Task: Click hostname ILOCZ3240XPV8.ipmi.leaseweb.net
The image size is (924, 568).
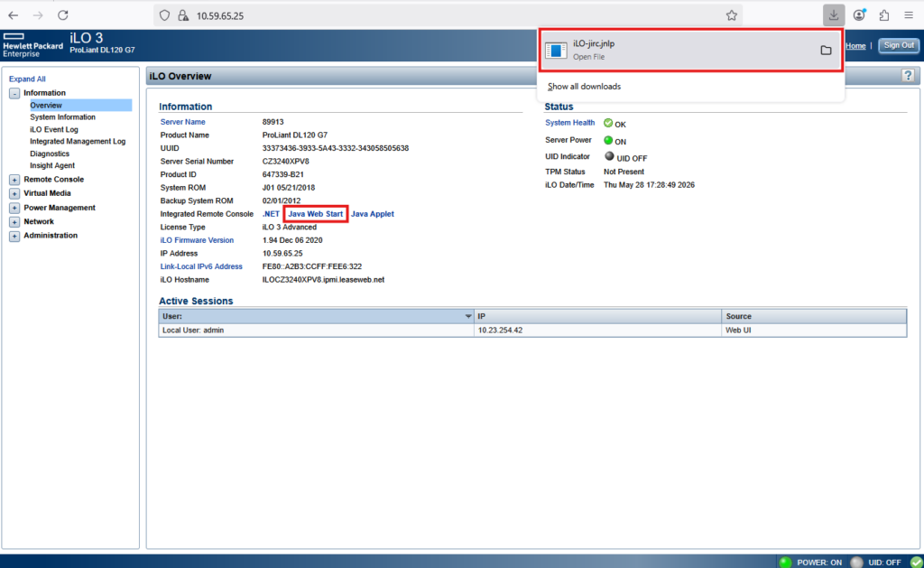Action: (323, 280)
